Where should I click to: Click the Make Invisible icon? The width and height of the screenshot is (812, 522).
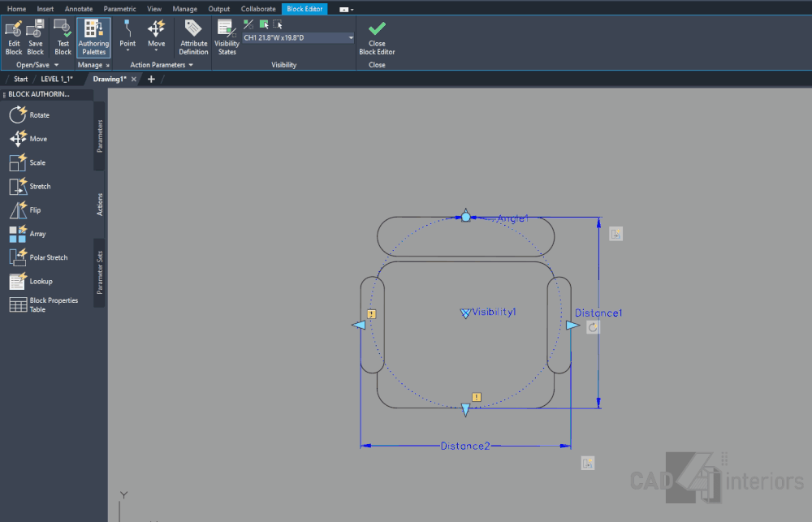click(x=278, y=24)
